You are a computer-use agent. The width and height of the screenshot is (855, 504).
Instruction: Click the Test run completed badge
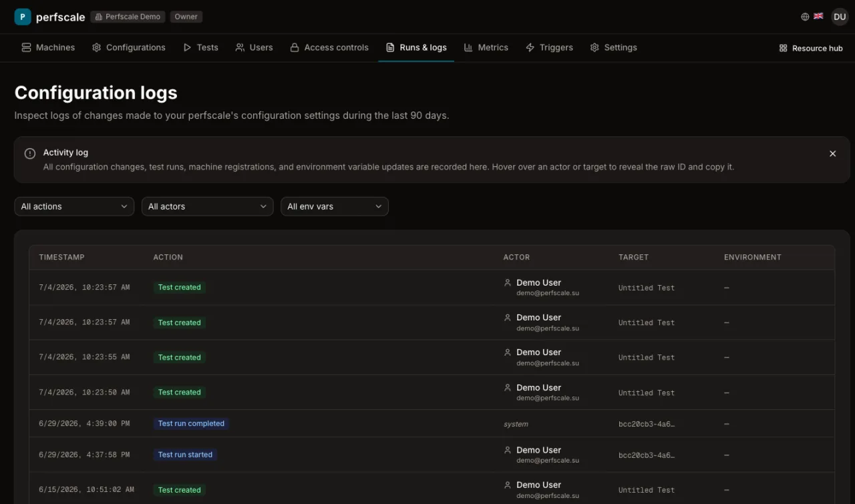(191, 423)
